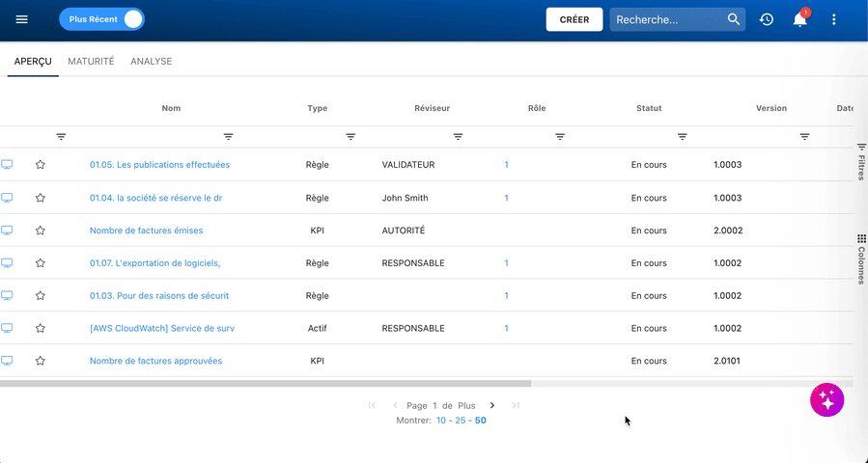Open link 01.03. Pour des raisons de sécurit
868x463 pixels.
coord(159,296)
